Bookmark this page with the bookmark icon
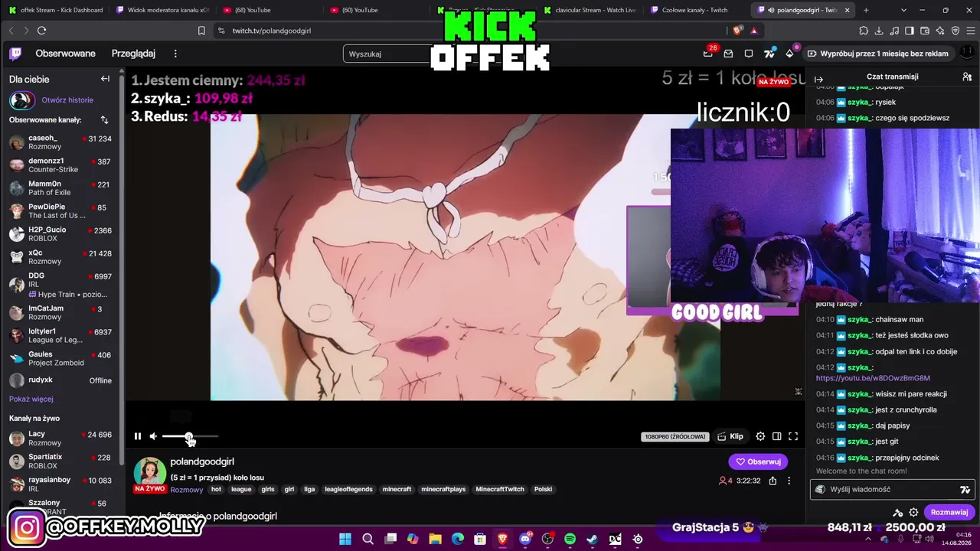 pos(201,31)
